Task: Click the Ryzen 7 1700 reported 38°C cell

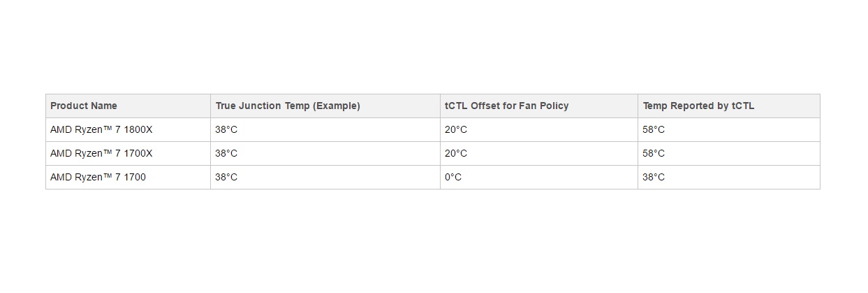Action: pyautogui.click(x=729, y=178)
